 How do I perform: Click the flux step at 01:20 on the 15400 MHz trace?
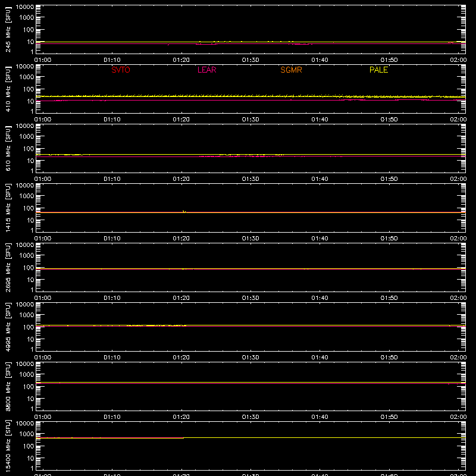(x=183, y=438)
